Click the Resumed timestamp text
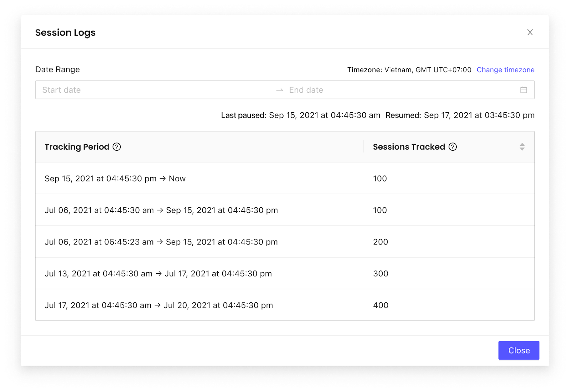The width and height of the screenshot is (570, 392). (x=479, y=115)
